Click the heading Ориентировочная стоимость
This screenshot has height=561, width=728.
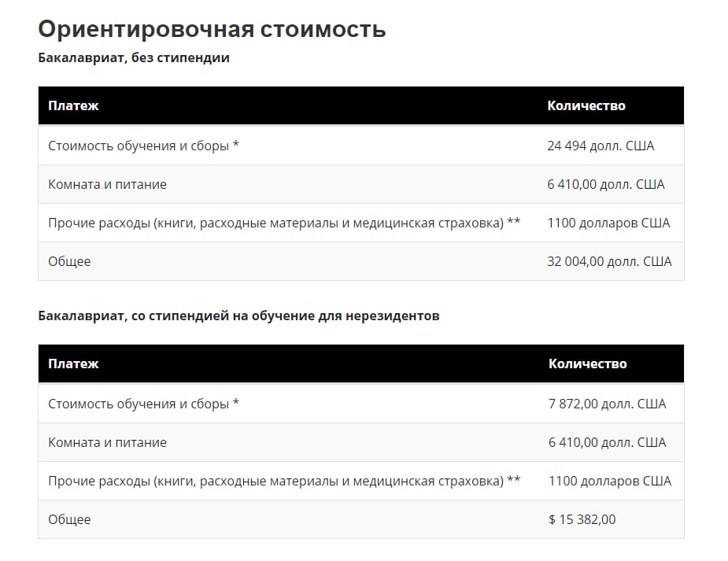[x=212, y=29]
